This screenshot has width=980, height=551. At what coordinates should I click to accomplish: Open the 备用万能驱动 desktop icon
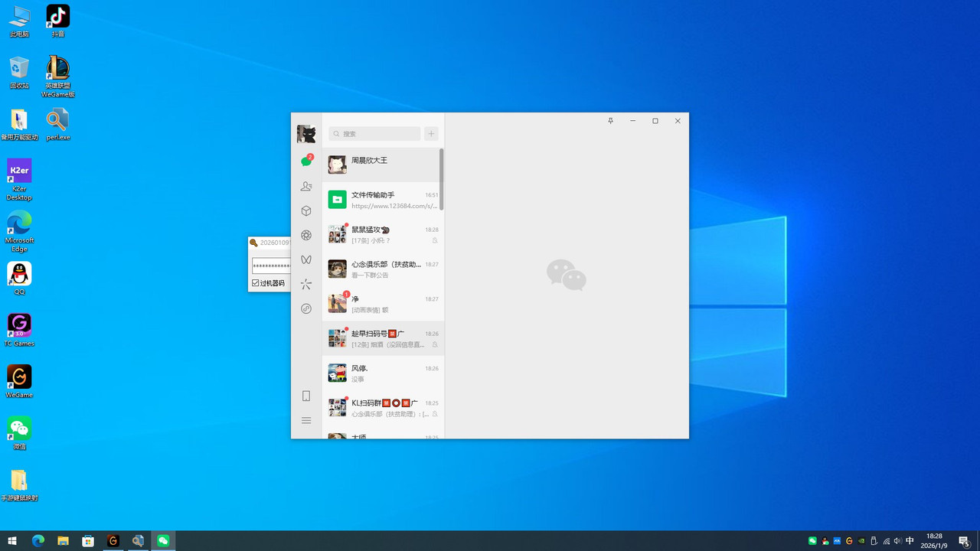pos(19,125)
